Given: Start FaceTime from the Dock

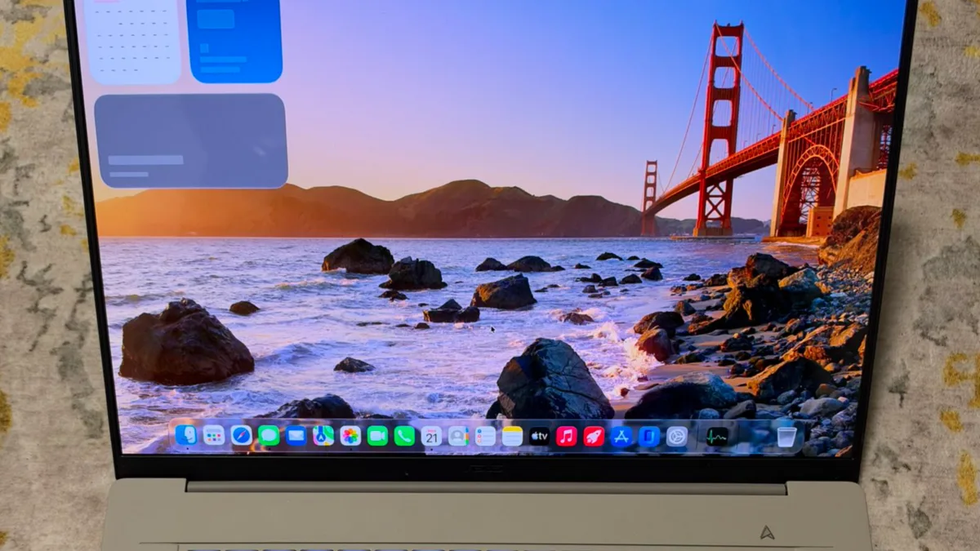Looking at the screenshot, I should (x=377, y=436).
